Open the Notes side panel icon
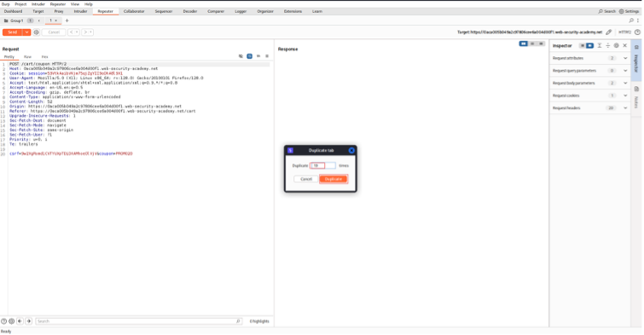644x335 pixels. (x=636, y=90)
